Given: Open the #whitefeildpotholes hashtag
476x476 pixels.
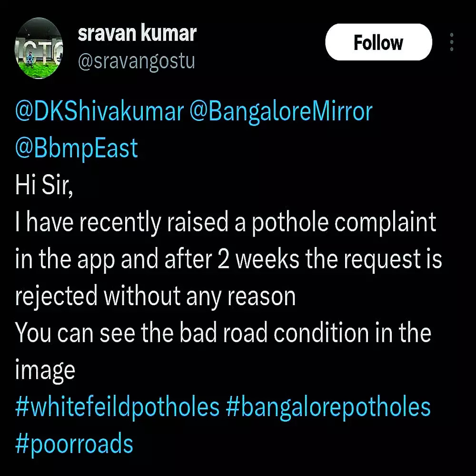Looking at the screenshot, I should (x=117, y=407).
